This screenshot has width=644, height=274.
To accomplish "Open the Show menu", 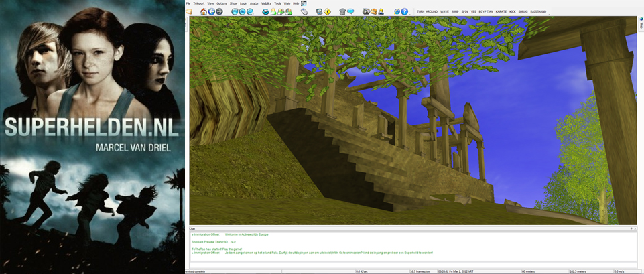I will [233, 3].
